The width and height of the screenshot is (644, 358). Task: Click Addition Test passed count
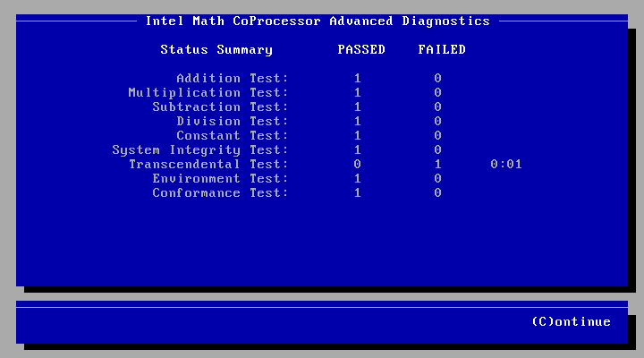tap(357, 78)
